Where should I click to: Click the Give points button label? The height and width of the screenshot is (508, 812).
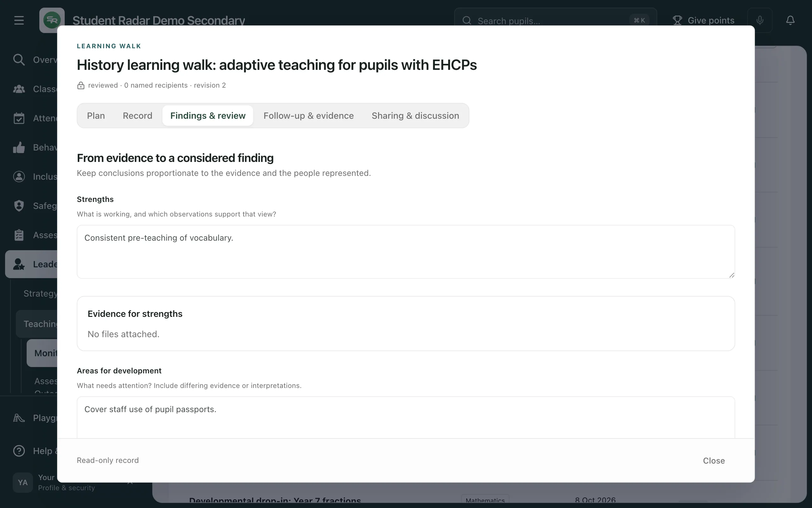tap(711, 21)
